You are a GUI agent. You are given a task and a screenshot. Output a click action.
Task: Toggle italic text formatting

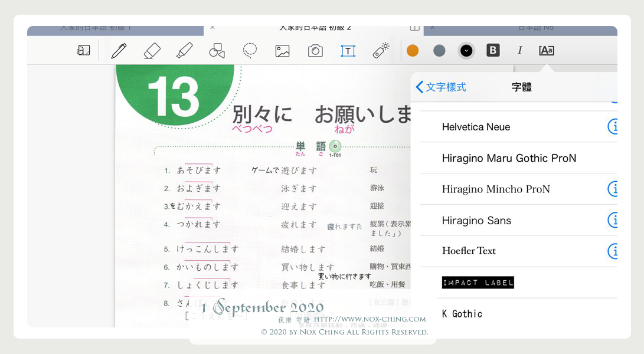519,50
